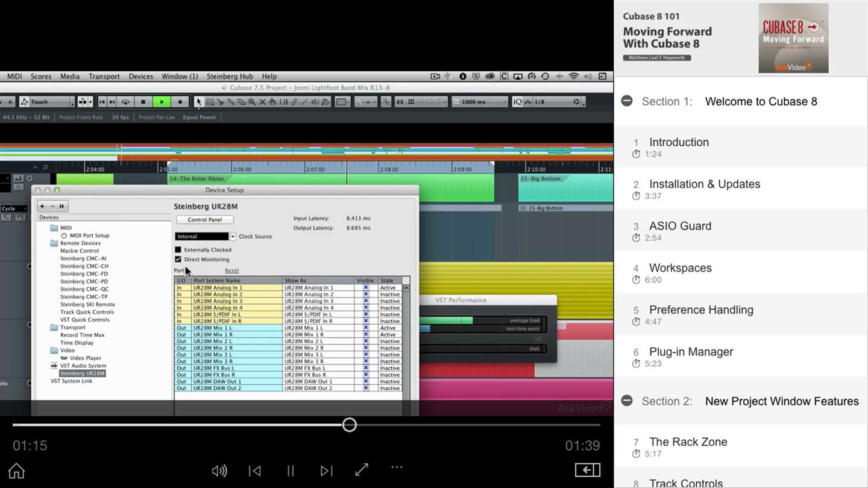Image resolution: width=868 pixels, height=488 pixels.
Task: Select the Zoom magnifier tool
Action: point(252,102)
